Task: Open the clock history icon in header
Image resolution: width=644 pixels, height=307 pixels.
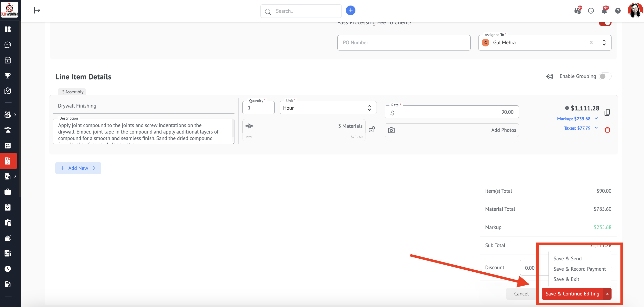Action: click(x=591, y=11)
